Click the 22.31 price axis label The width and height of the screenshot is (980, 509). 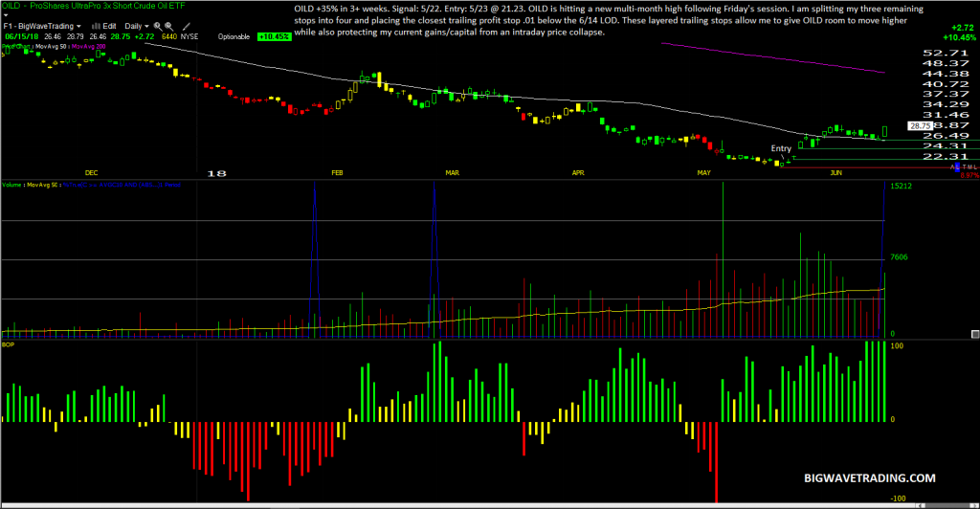[946, 156]
